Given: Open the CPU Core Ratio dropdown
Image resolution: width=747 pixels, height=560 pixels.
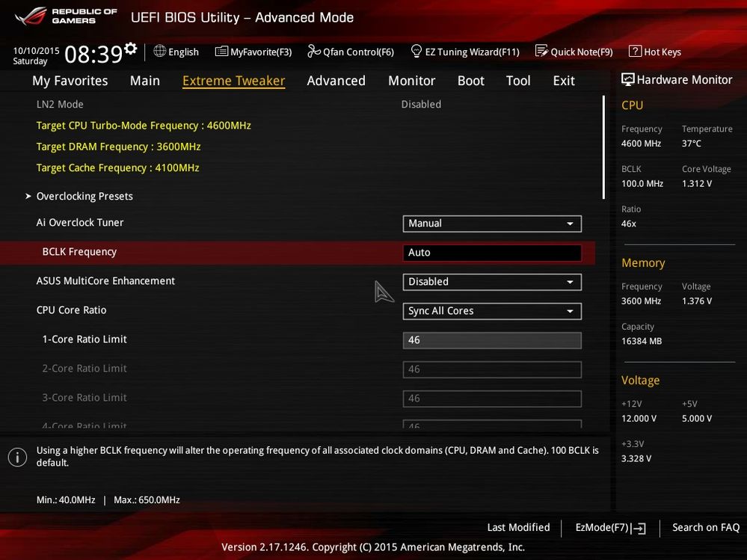Looking at the screenshot, I should [492, 311].
